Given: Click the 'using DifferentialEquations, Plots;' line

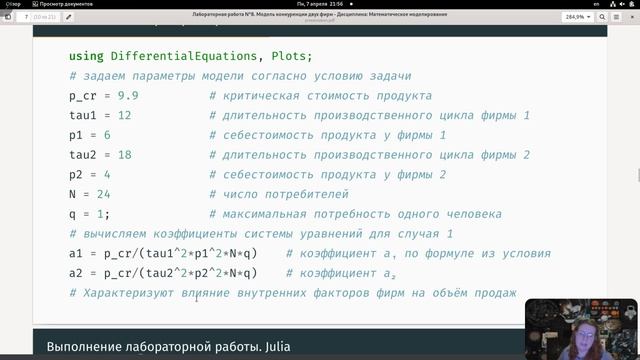Looking at the screenshot, I should tap(191, 56).
